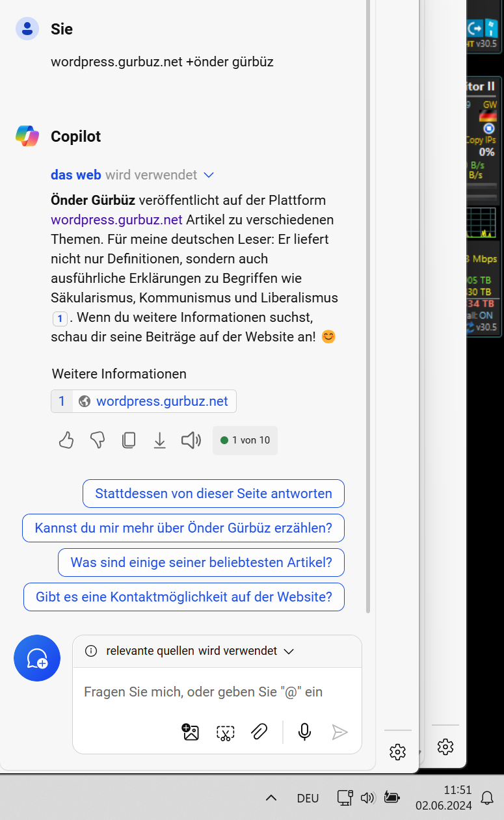Click the user avatar beside "Sie"
504x820 pixels.
click(x=27, y=29)
